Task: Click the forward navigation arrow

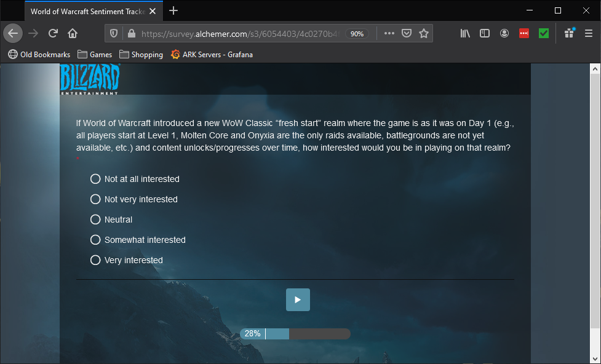Action: click(x=33, y=33)
